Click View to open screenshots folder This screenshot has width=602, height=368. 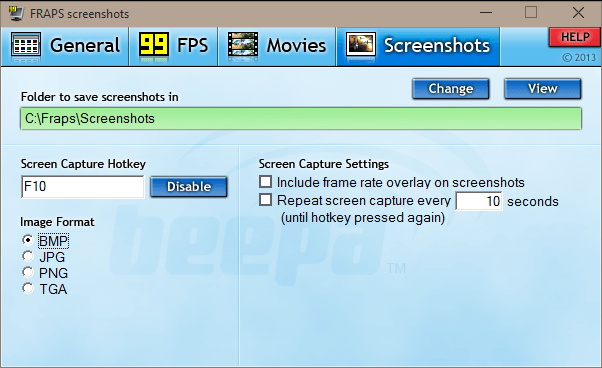542,89
